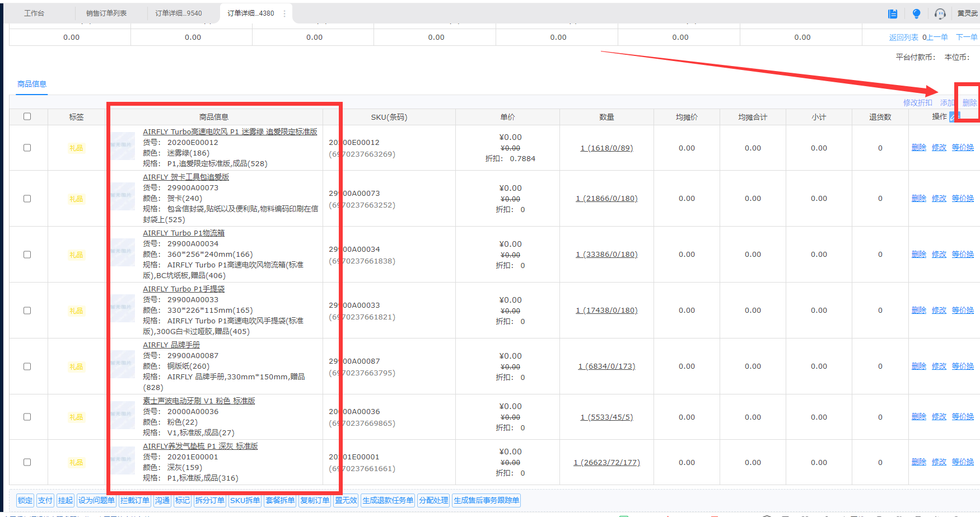Screen dimensions: 980x517
Task: Check the row for 货号 20201E00001
Action: click(27, 462)
